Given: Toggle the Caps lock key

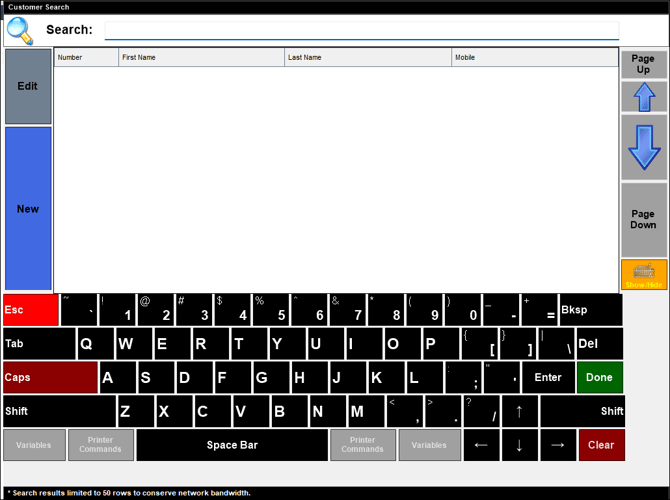Looking at the screenshot, I should pos(50,377).
